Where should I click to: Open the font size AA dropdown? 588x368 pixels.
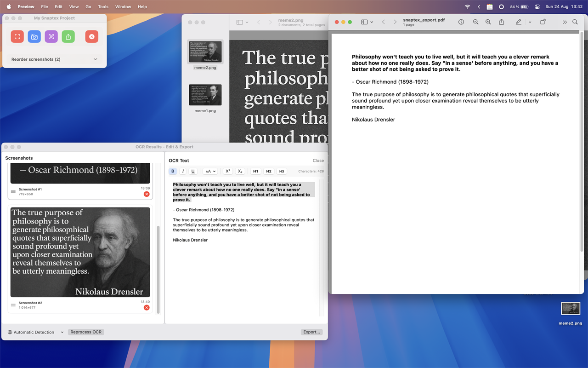210,171
